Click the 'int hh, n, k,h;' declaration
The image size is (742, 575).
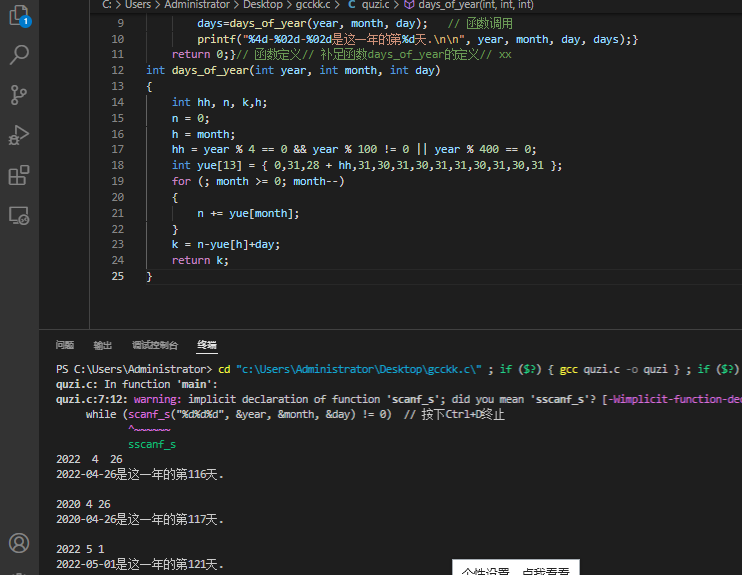(220, 102)
